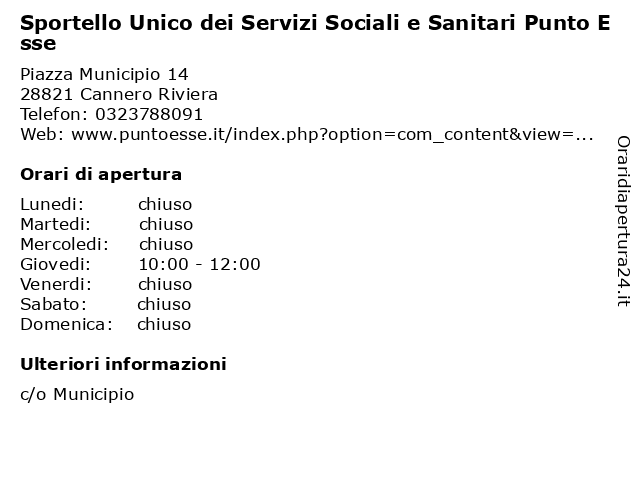Click the Domenica day label

(66, 324)
